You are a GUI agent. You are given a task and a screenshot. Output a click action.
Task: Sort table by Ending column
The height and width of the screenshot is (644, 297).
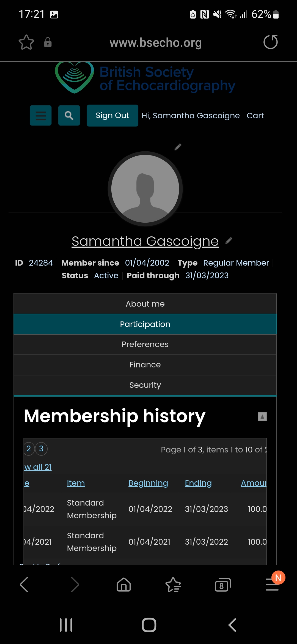click(x=198, y=483)
